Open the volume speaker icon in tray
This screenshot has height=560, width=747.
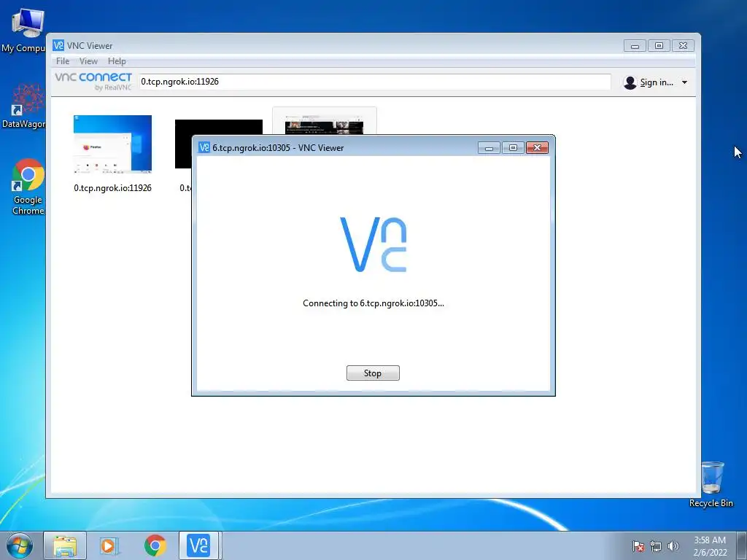[x=673, y=546]
